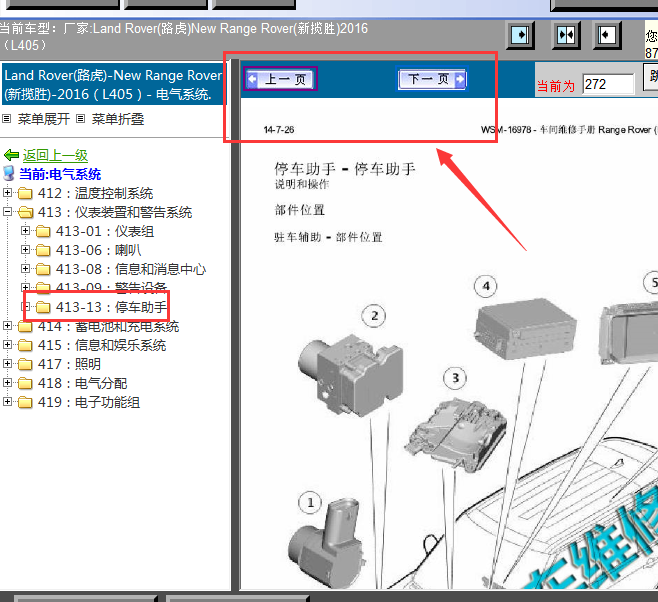Click the Land Rover 电气系统 header title
658x602 pixels.
click(113, 84)
